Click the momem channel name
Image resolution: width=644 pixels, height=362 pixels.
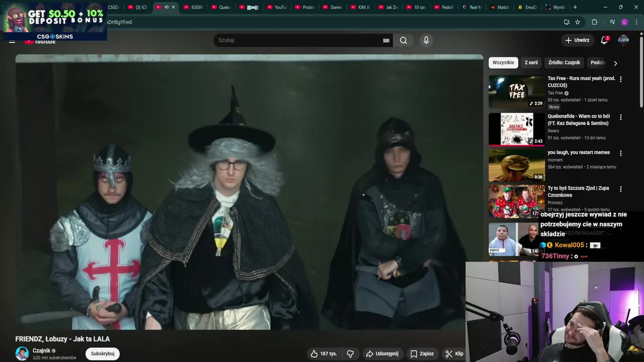point(555,160)
